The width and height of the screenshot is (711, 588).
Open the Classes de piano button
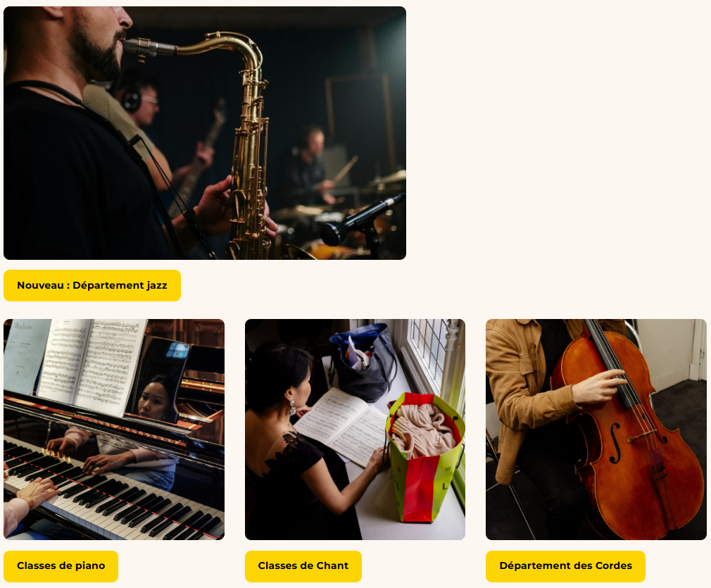pos(61,566)
